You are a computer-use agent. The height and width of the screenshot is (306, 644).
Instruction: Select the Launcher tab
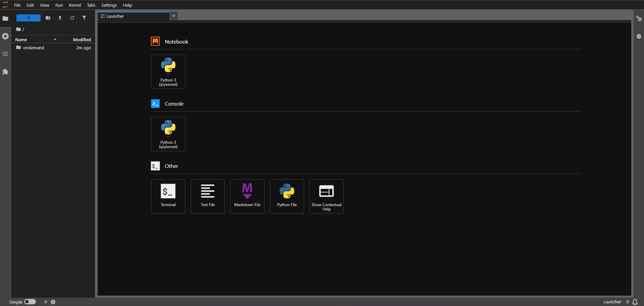coord(115,16)
